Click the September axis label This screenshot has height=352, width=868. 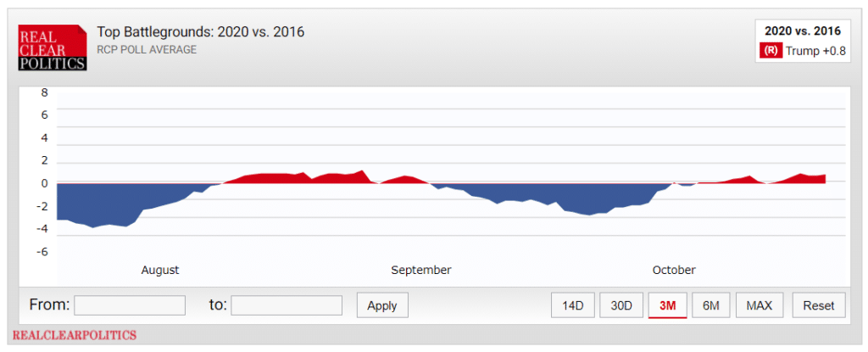tap(421, 270)
